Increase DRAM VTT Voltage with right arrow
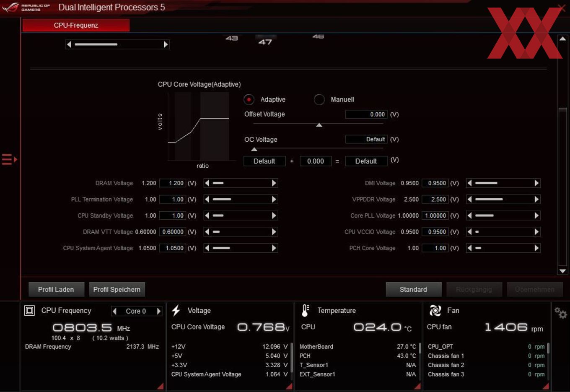 pyautogui.click(x=274, y=232)
